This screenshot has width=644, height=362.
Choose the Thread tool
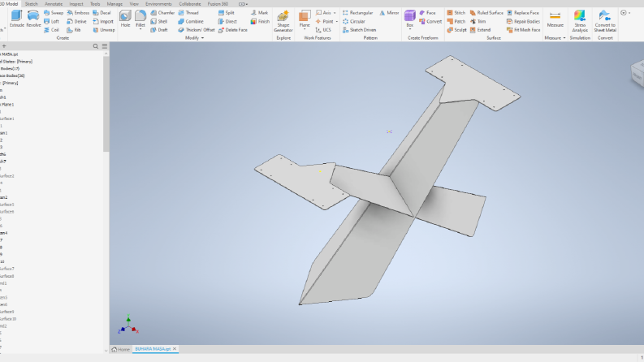click(188, 13)
